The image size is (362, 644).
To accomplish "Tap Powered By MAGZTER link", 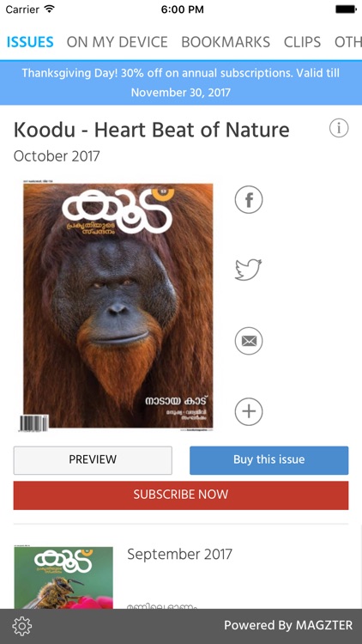I will pos(288,625).
